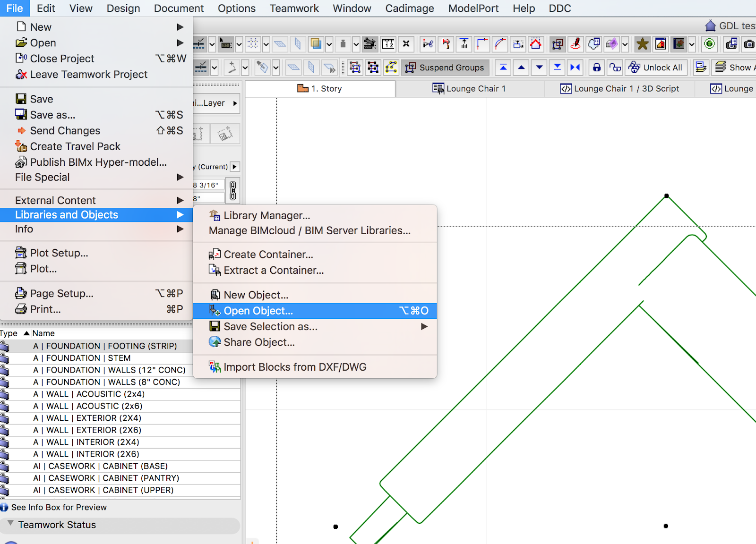Click the gold star Favorites icon
756x544 pixels.
pyautogui.click(x=642, y=44)
